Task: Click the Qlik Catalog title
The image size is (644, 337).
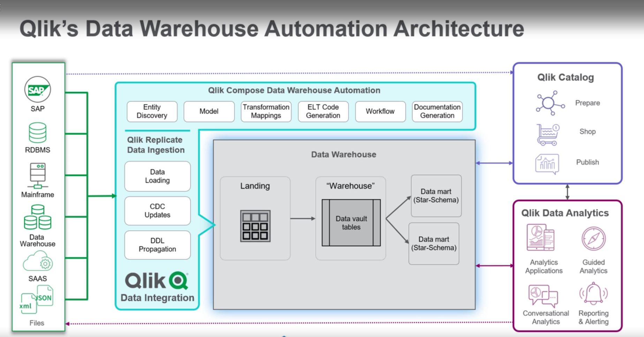Action: pos(566,77)
